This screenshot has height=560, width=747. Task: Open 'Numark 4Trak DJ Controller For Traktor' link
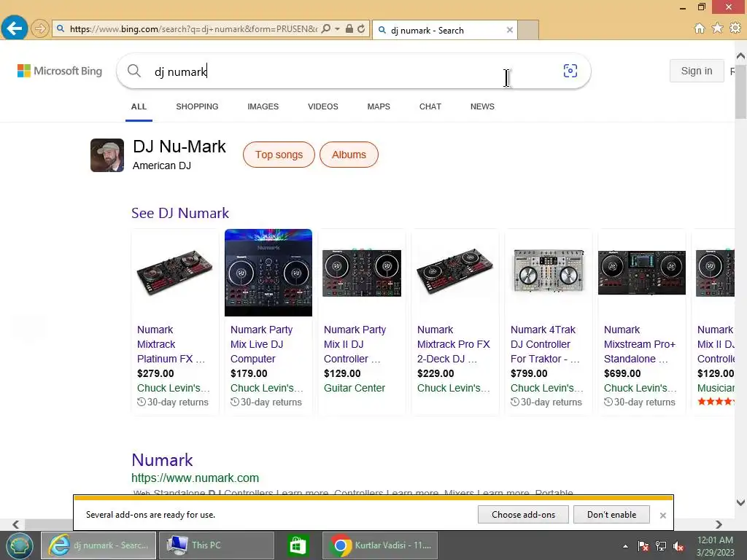pos(545,344)
